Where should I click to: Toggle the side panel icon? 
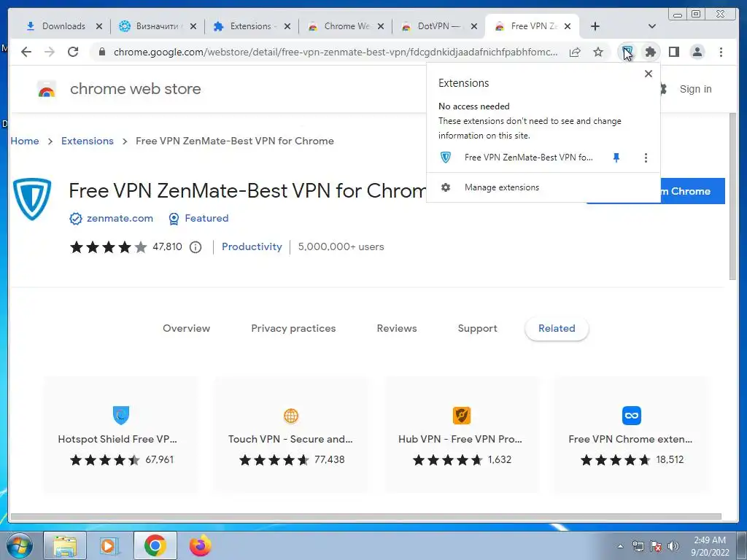673,52
